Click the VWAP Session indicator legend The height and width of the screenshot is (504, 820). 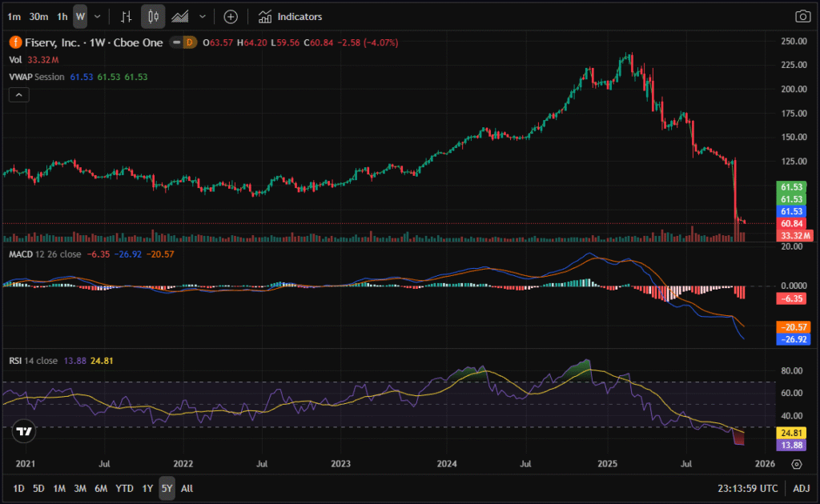[37, 77]
